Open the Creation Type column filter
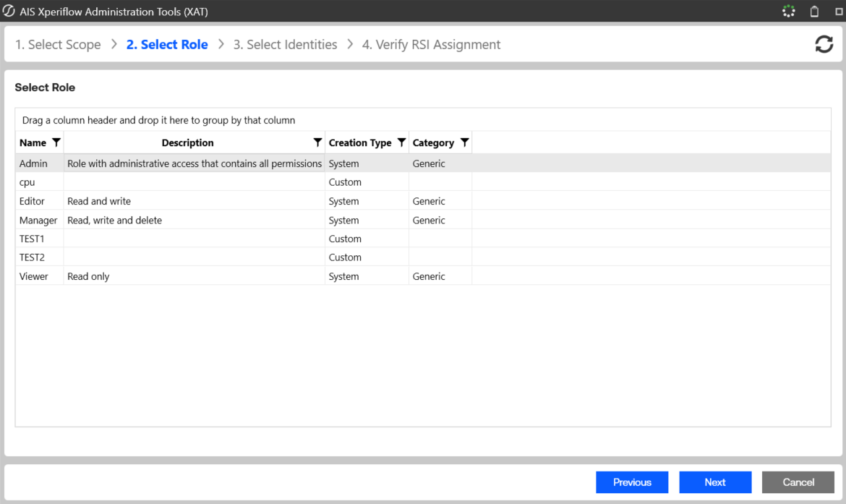Screen dimensions: 846x504 [401, 142]
